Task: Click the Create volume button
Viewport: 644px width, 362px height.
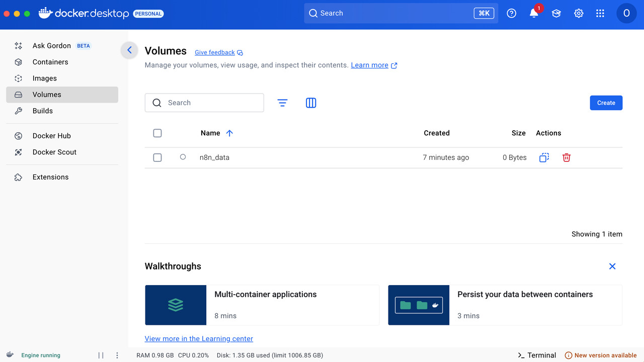Action: pyautogui.click(x=606, y=103)
